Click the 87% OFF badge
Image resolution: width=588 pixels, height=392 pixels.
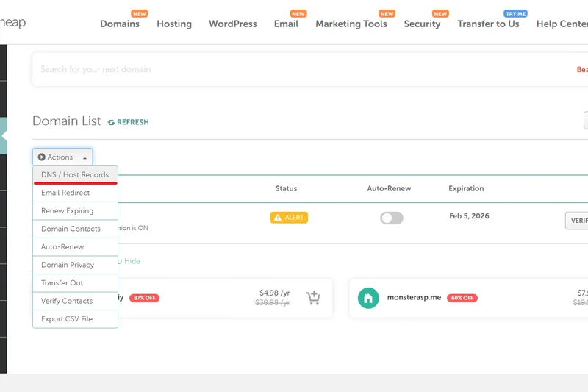[144, 298]
